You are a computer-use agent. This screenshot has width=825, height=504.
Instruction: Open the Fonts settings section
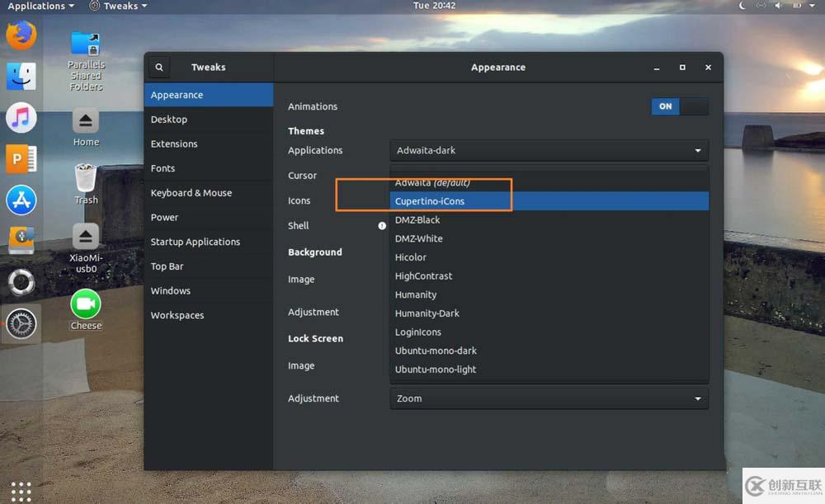163,168
